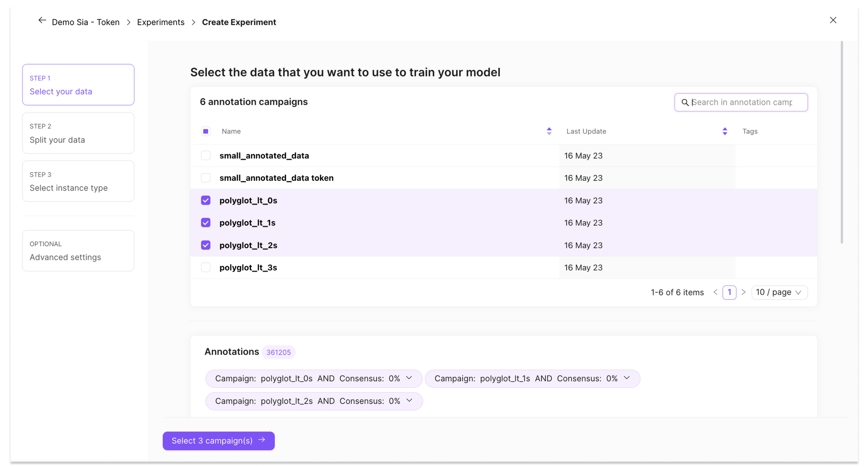Image resolution: width=868 pixels, height=467 pixels.
Task: Click the Select 3 campaign(s) button
Action: [213, 441]
